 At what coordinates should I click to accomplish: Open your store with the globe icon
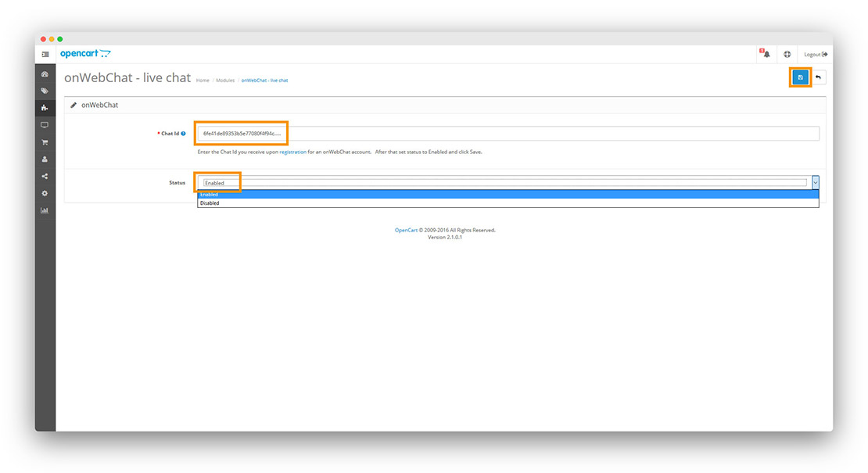[x=787, y=53]
